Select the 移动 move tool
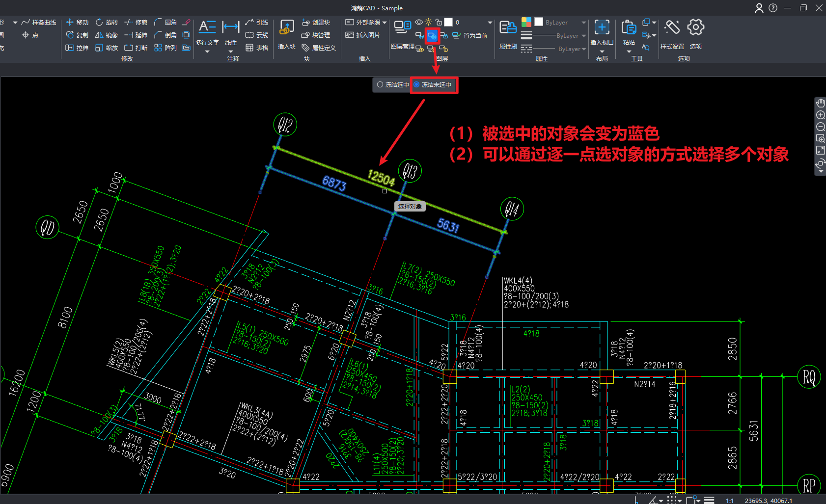This screenshot has height=504, width=826. point(78,23)
